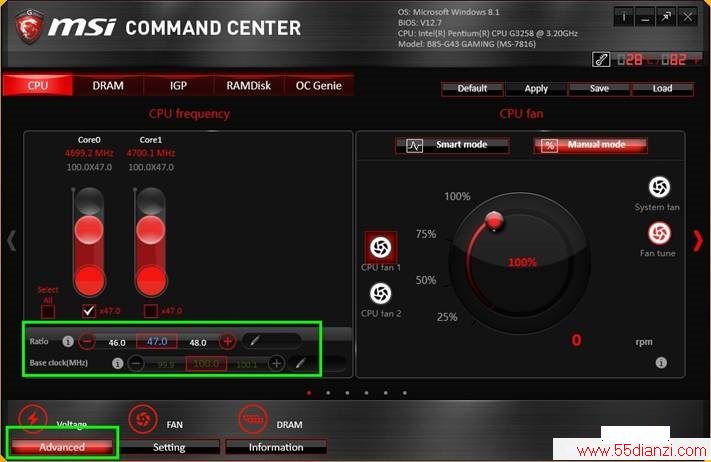
Task: Click the Voltage lightning bolt icon
Action: [x=33, y=418]
